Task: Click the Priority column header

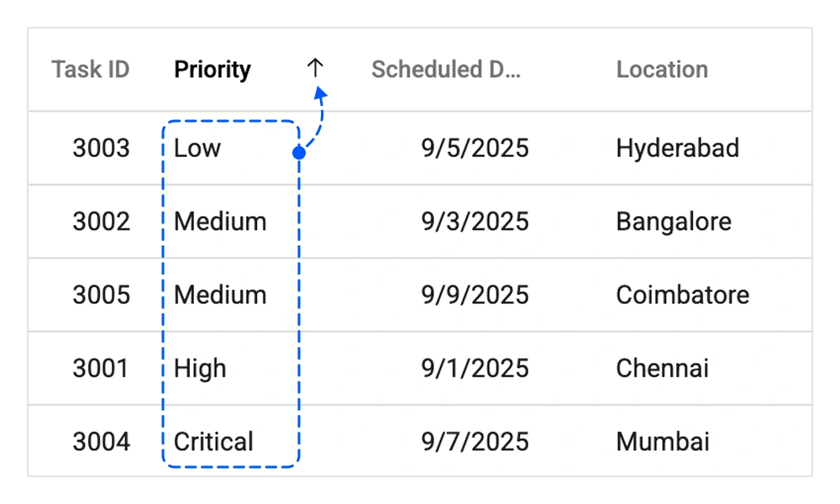Action: (x=212, y=69)
